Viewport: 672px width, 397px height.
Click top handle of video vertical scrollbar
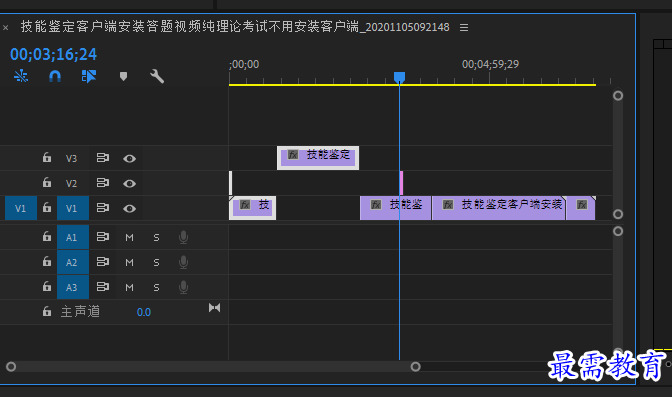618,95
